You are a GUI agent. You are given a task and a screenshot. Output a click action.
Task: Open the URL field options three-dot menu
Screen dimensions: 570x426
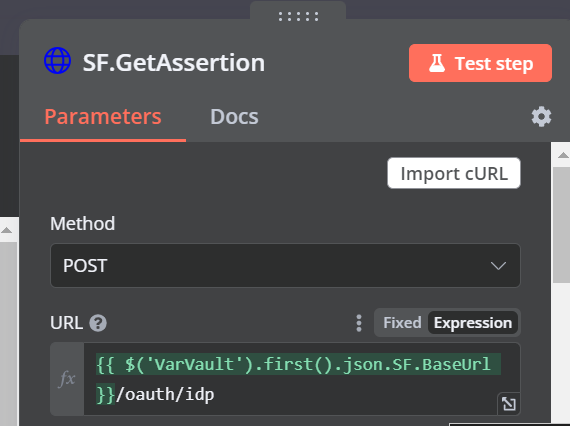tap(359, 323)
